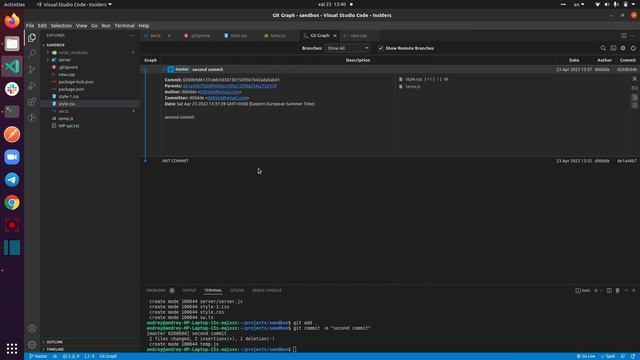Switch to the DEBUG CONSOLE panel tab
Image resolution: width=640 pixels, height=360 pixels.
point(267,291)
